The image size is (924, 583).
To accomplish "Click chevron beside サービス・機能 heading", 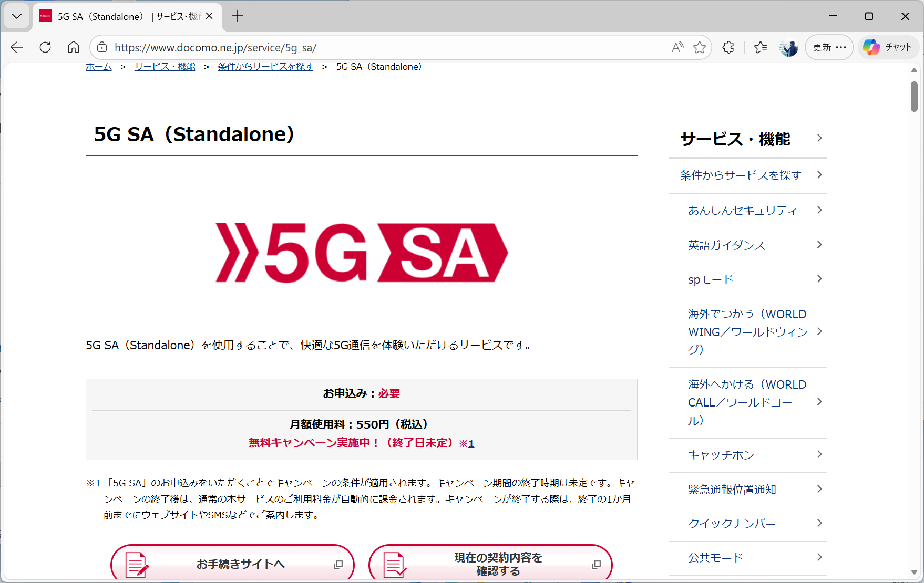I will pyautogui.click(x=819, y=138).
